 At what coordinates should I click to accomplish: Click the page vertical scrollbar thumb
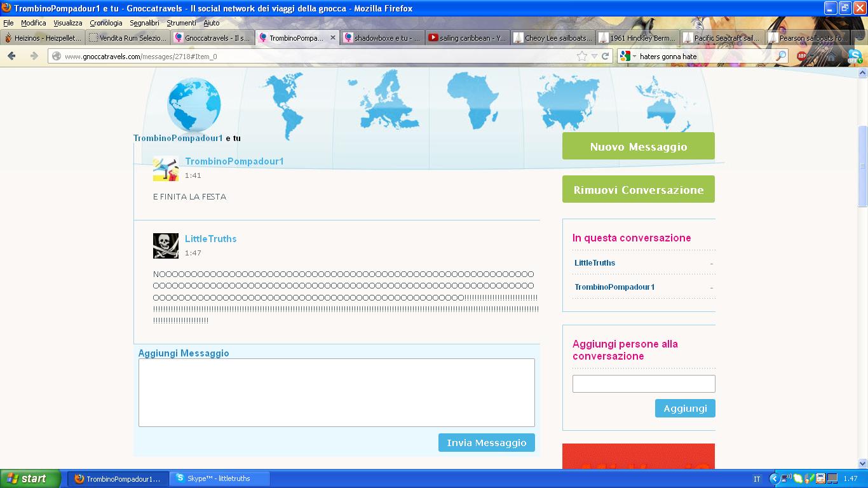click(862, 165)
